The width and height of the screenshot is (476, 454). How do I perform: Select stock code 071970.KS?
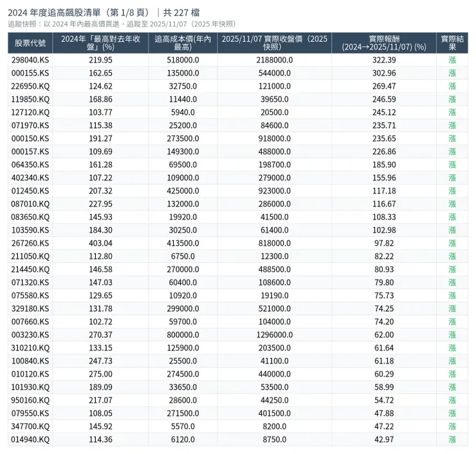pyautogui.click(x=30, y=125)
